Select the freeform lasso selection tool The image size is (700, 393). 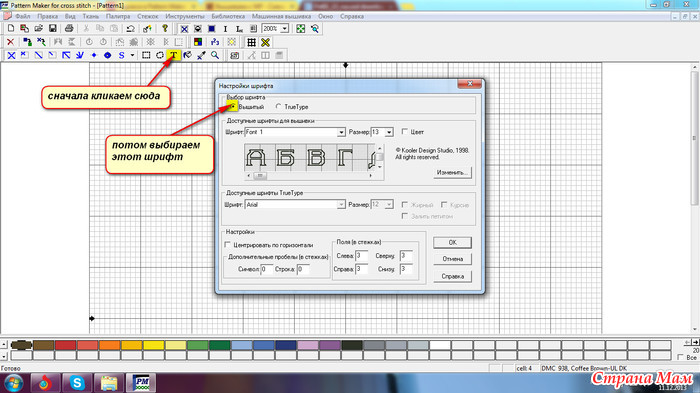click(160, 55)
